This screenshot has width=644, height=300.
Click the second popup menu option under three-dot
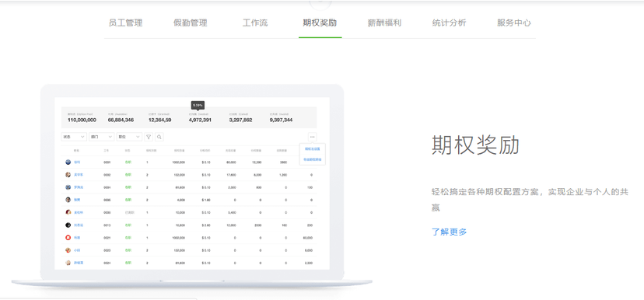(313, 159)
